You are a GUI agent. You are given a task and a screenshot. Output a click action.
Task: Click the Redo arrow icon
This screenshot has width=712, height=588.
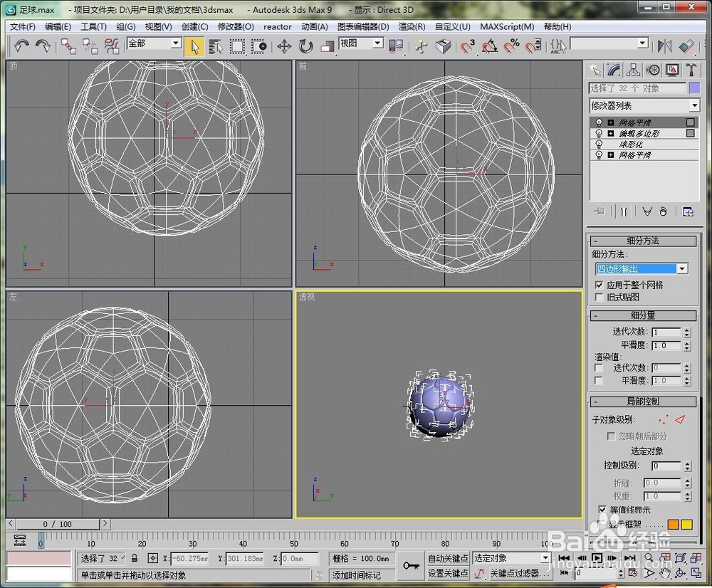[x=43, y=46]
